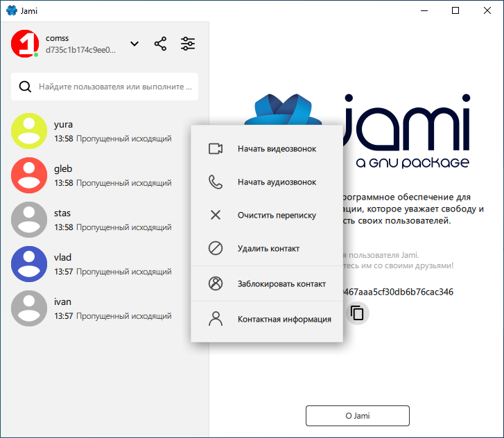
Task: Click the video camera icon in context menu
Action: [x=216, y=149]
